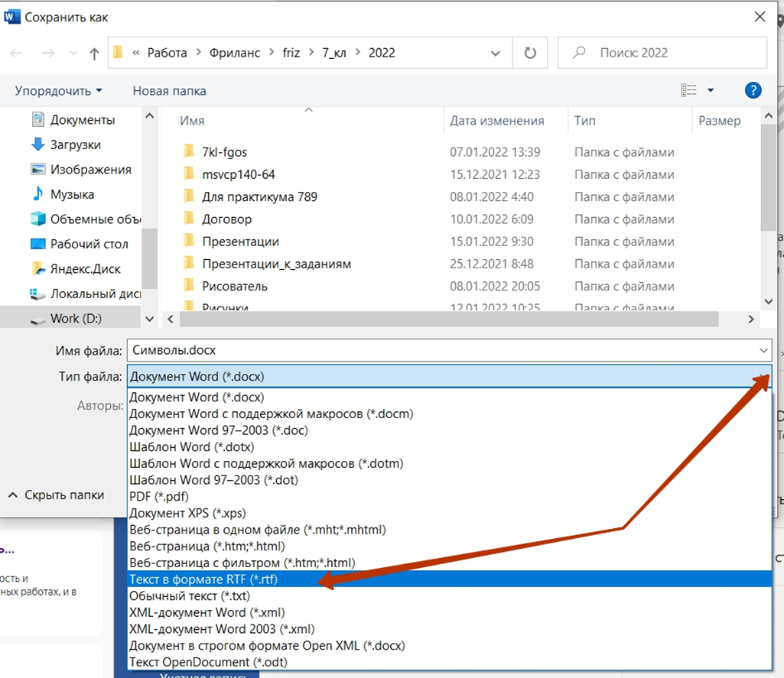Choose Шаблон Word 97–2003 (*.dot)
Viewport: 784px width, 678px height.
click(449, 480)
